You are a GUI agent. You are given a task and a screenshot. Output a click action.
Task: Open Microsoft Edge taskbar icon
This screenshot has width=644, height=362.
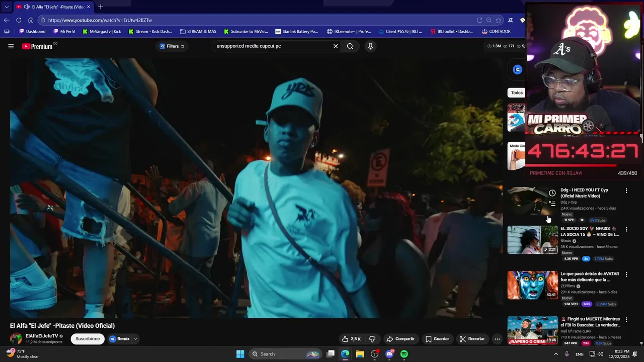click(x=345, y=354)
